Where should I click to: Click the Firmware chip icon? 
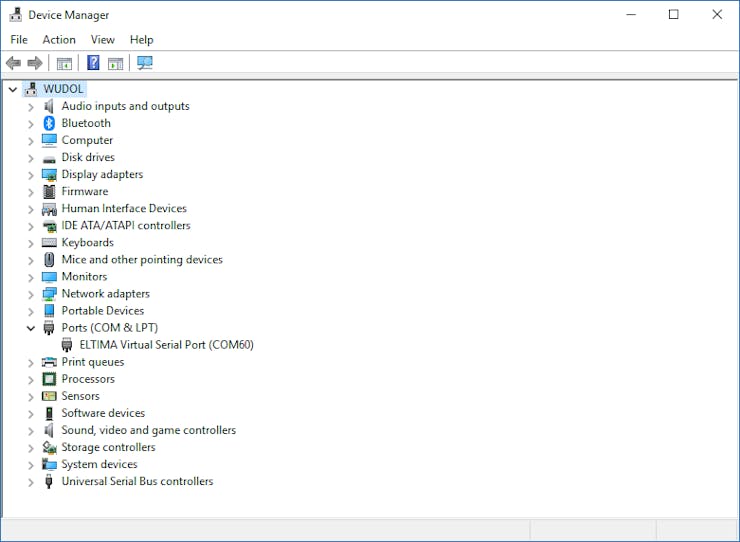[49, 192]
